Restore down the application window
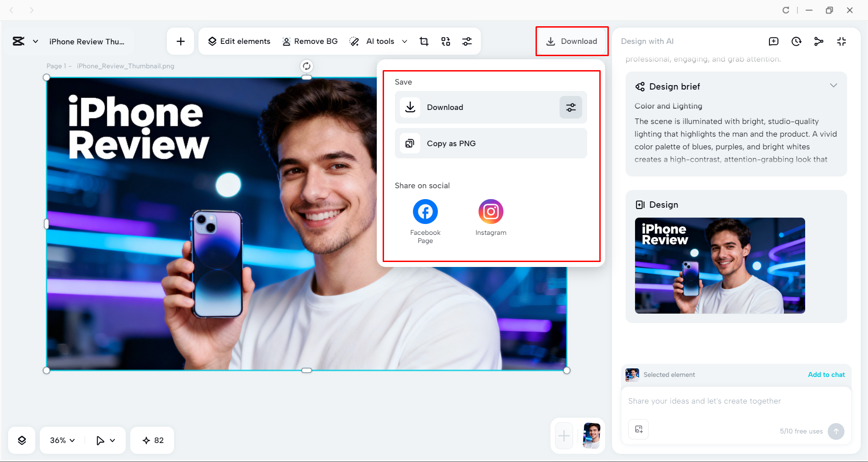This screenshot has height=462, width=868. click(829, 10)
